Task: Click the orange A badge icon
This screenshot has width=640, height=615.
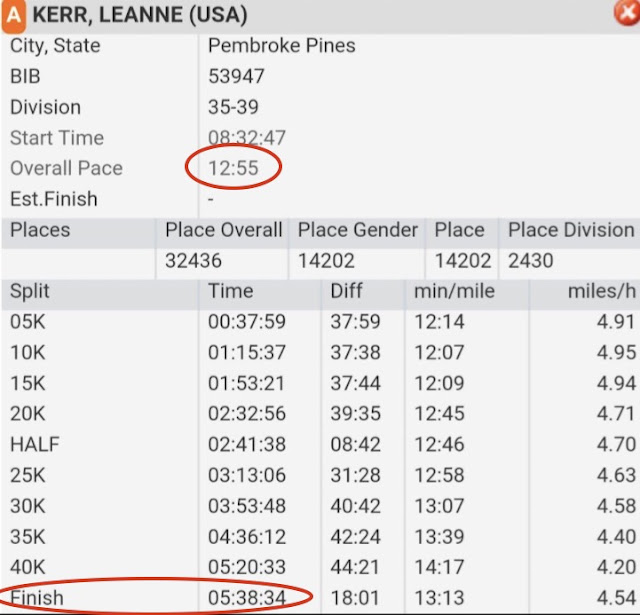Action: [14, 16]
